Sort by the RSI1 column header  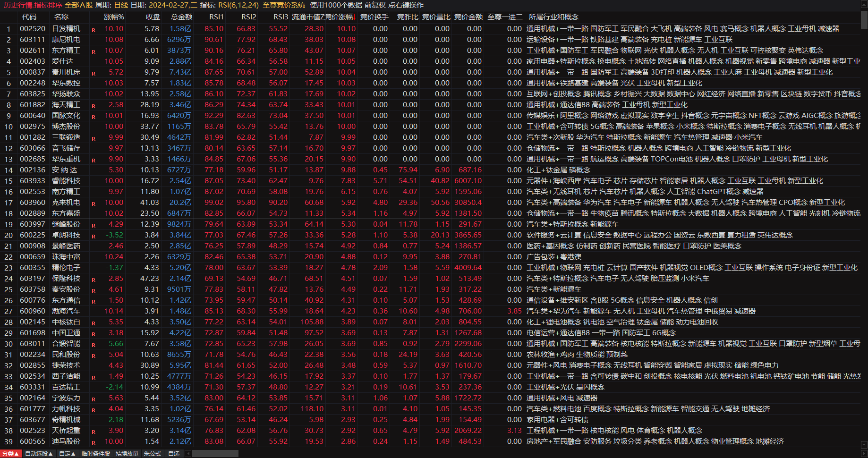point(216,17)
